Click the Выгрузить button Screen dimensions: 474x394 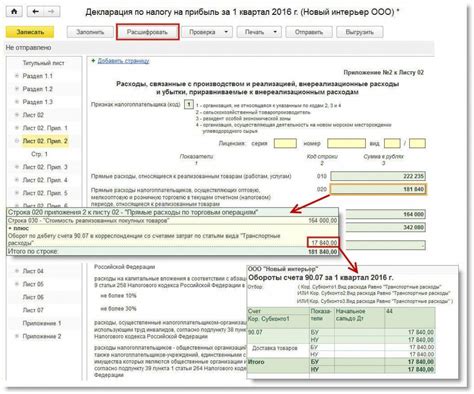pos(359,32)
